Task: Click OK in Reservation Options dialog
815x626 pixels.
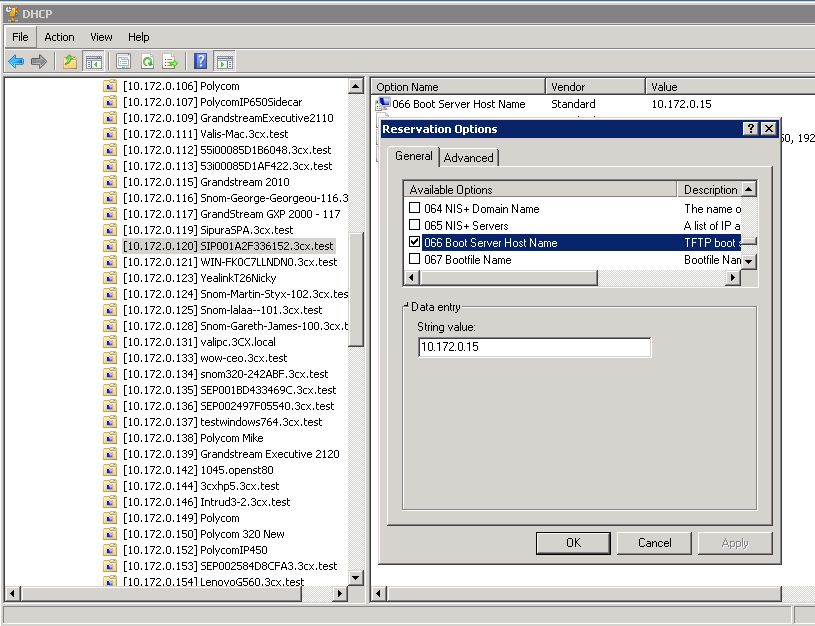Action: pos(573,543)
